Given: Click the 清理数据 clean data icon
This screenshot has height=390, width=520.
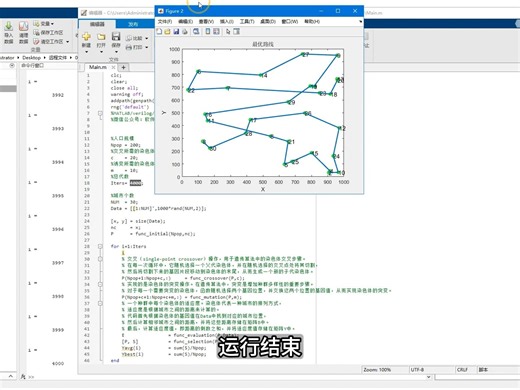Looking at the screenshot, I should tap(23, 26).
